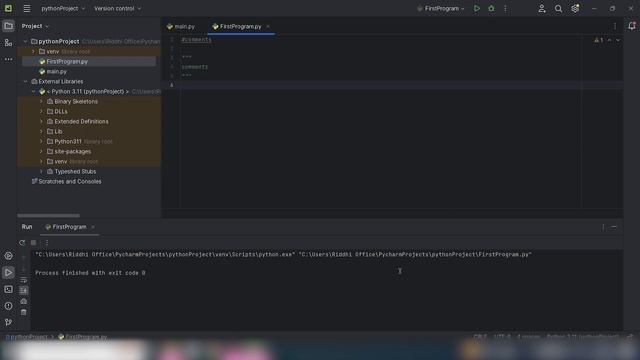Hide the Run tool window

click(x=614, y=227)
